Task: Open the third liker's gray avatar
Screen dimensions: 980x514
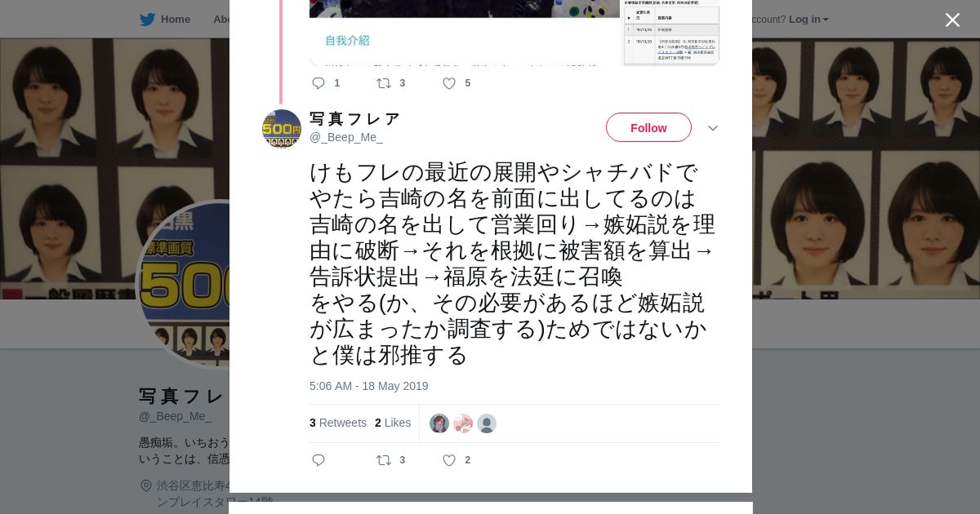Action: [x=487, y=423]
